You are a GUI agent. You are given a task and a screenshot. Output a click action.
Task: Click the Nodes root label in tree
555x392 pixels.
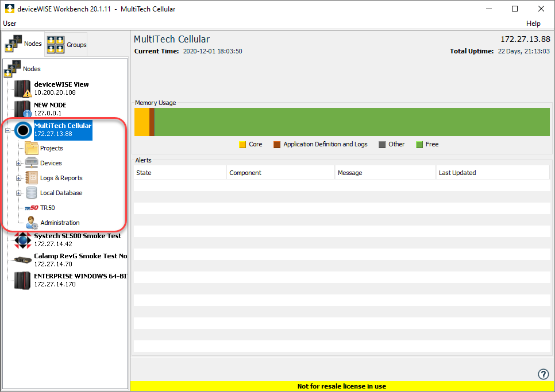coord(32,68)
